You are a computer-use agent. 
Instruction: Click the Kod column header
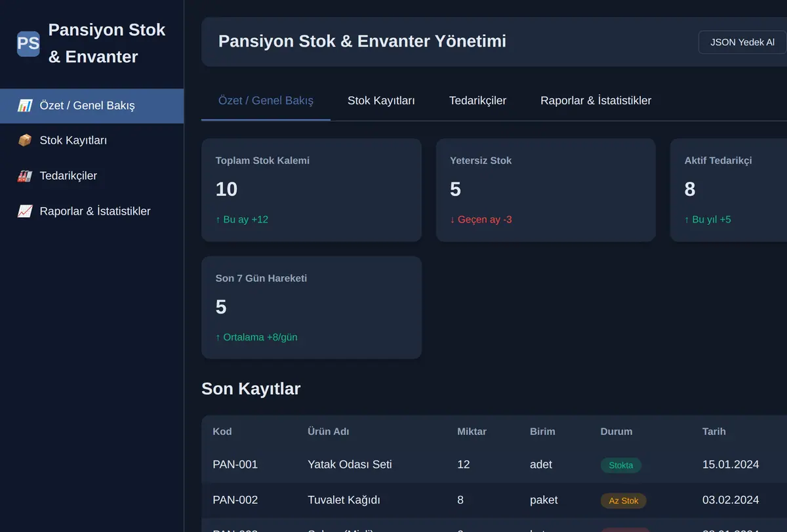click(x=222, y=432)
